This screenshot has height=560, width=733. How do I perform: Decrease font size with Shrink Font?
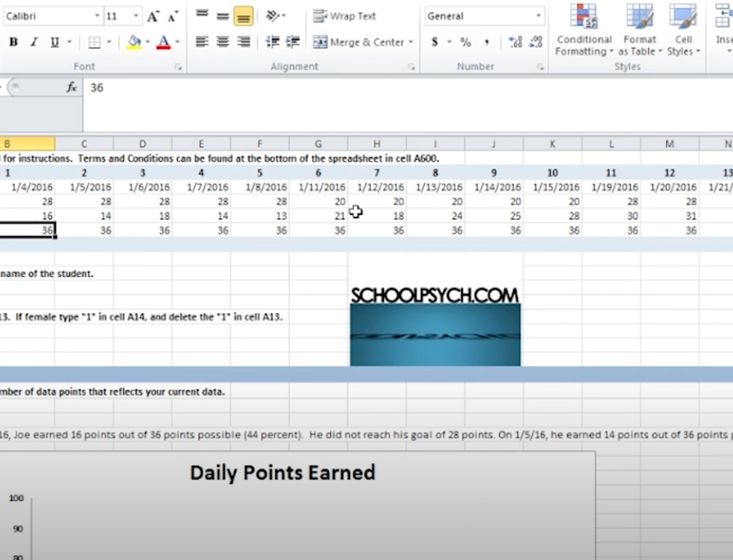pyautogui.click(x=173, y=16)
